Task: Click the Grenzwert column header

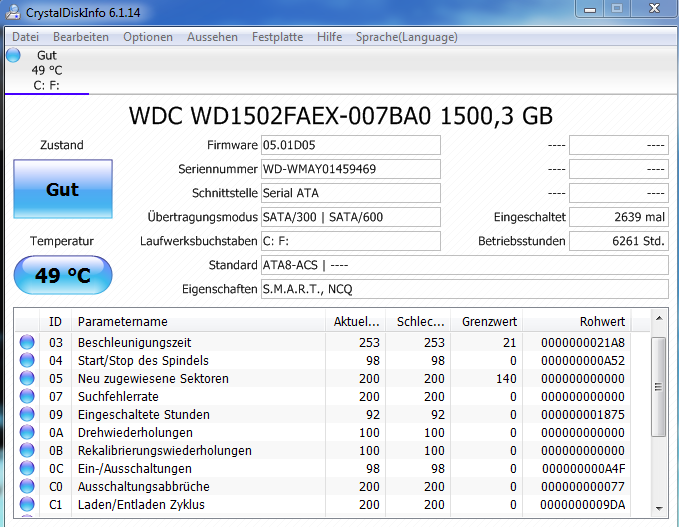Action: pyautogui.click(x=487, y=321)
